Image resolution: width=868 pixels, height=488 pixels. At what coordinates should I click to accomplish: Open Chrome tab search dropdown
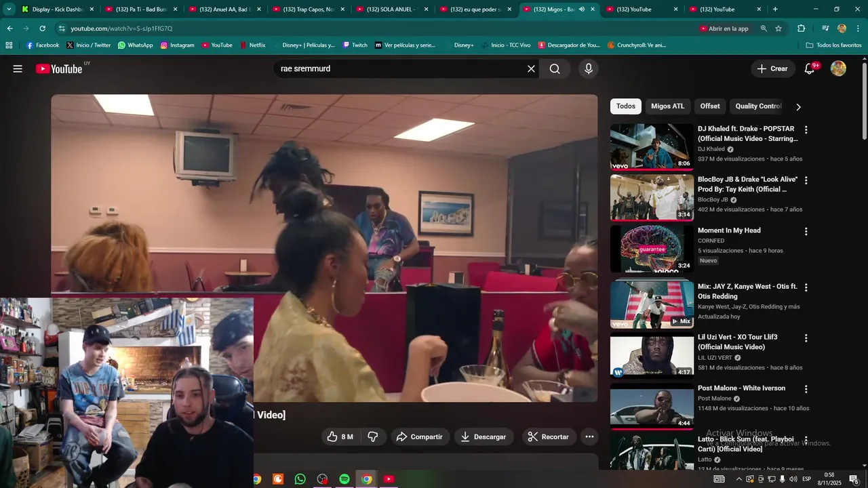click(9, 9)
